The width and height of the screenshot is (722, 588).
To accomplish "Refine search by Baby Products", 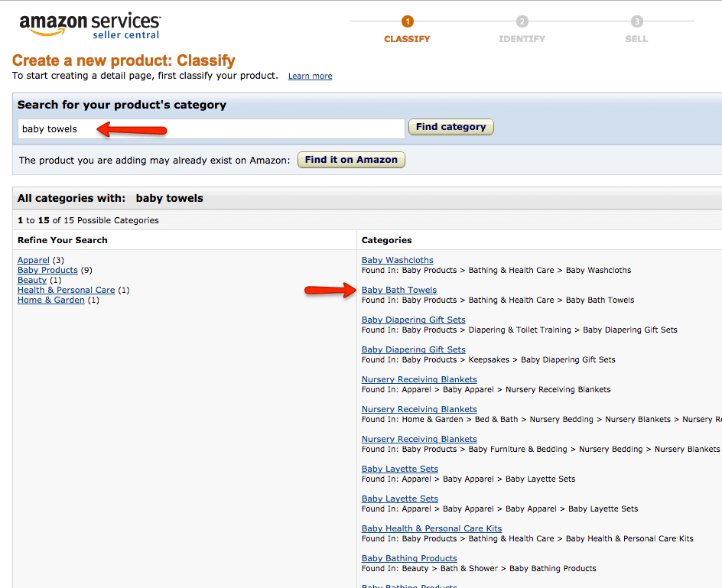I will [x=47, y=270].
